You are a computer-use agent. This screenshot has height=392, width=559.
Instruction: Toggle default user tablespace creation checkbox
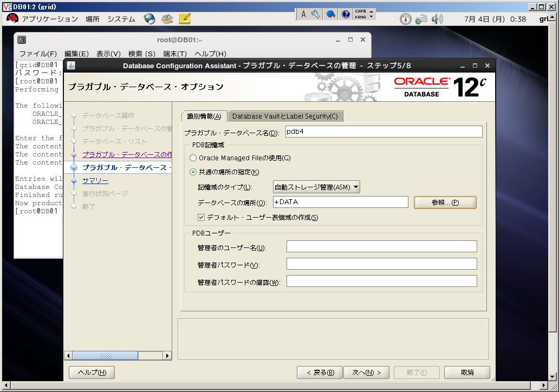tap(201, 217)
